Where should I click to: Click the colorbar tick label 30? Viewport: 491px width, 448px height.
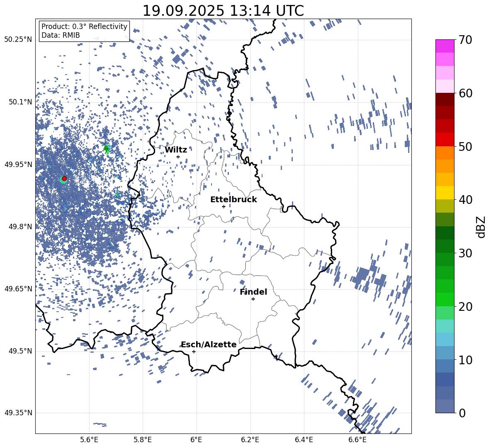tap(465, 253)
